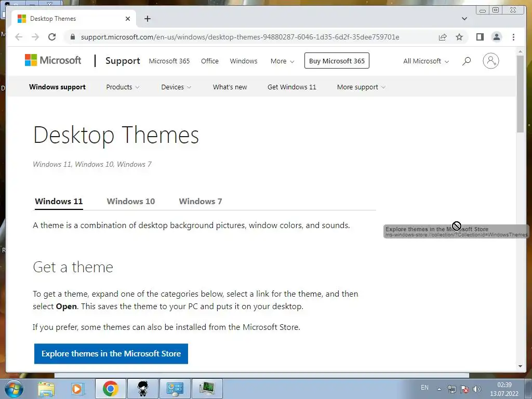The image size is (532, 399).
Task: Switch to the Windows 10 tab
Action: (x=130, y=201)
